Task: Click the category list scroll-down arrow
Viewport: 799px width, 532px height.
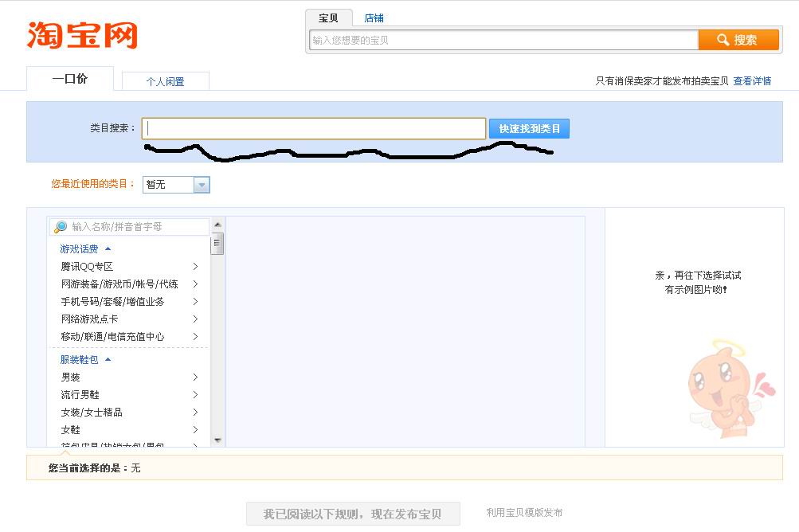Action: coord(217,440)
